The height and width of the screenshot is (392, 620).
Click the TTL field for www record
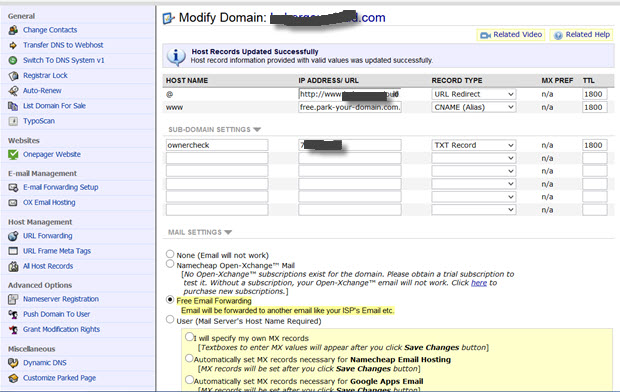pyautogui.click(x=595, y=107)
